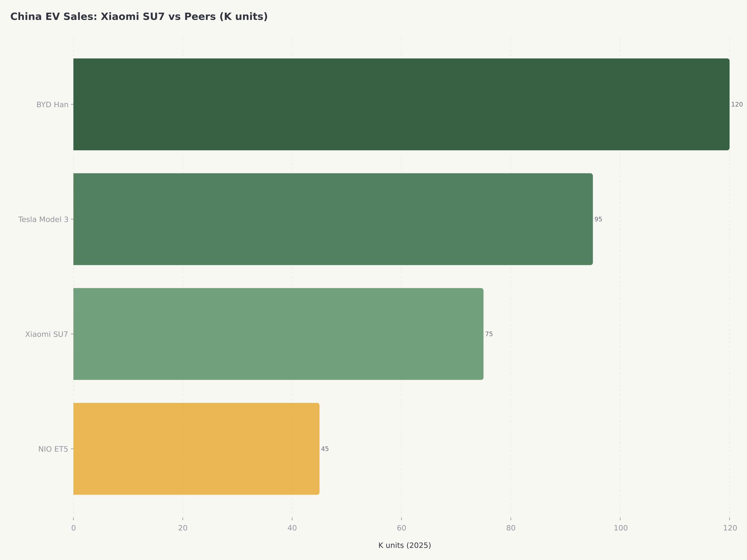Click the 120 value label beside BYD Han bar
The width and height of the screenshot is (747, 560).
pyautogui.click(x=737, y=105)
